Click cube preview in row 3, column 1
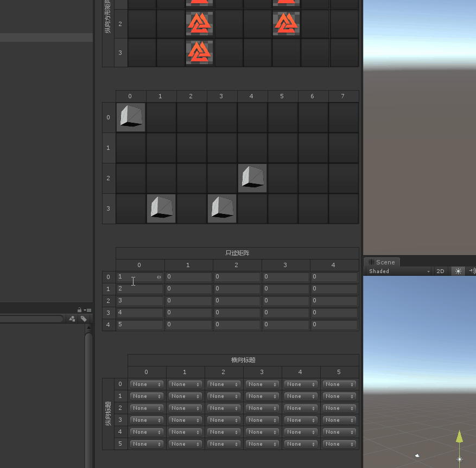476x468 pixels. pos(161,208)
